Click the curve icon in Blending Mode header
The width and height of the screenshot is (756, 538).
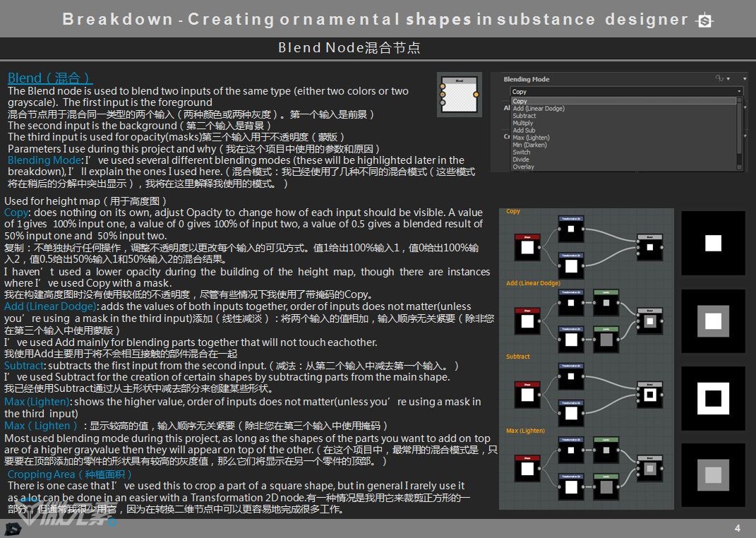[x=719, y=78]
